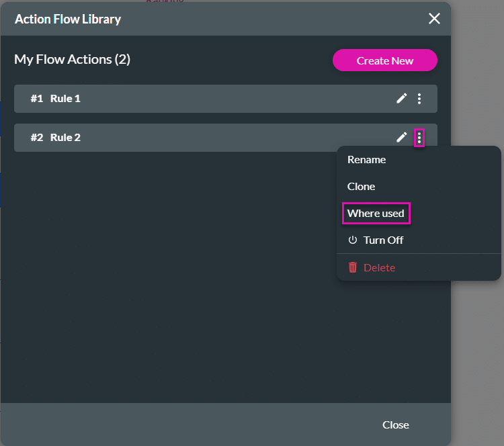
Task: Select the Rule 1 flow action row
Action: coord(202,99)
